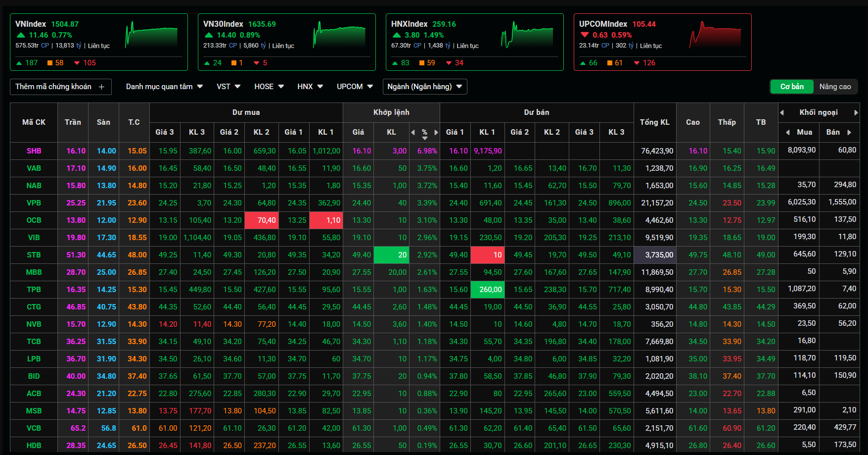Image resolution: width=868 pixels, height=455 pixels.
Task: Click the Sàn column header
Action: click(103, 122)
